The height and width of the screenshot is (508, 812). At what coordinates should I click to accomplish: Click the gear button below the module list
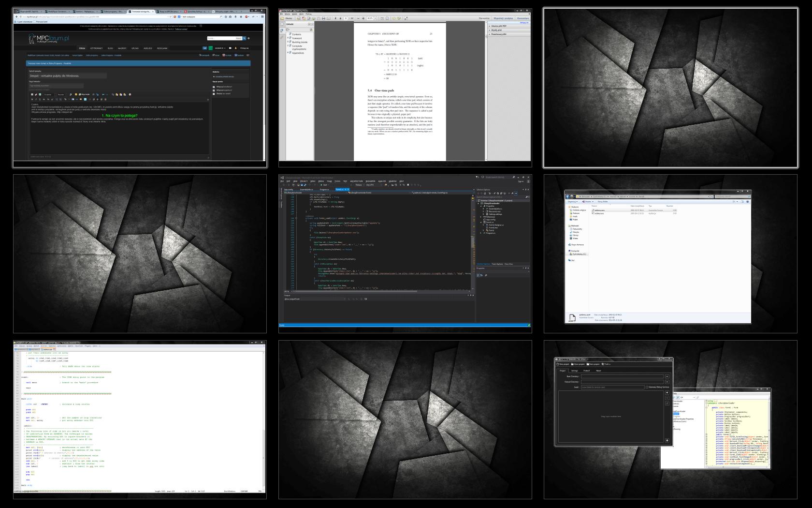[x=667, y=440]
